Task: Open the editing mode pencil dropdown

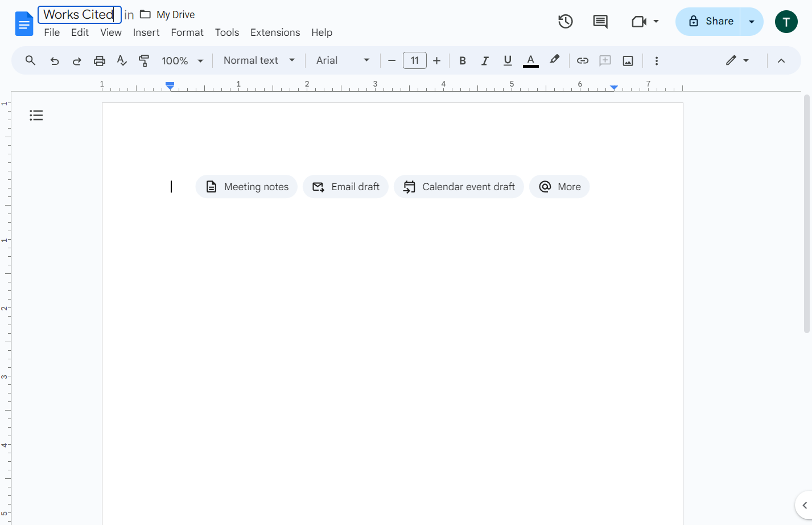Action: point(737,60)
